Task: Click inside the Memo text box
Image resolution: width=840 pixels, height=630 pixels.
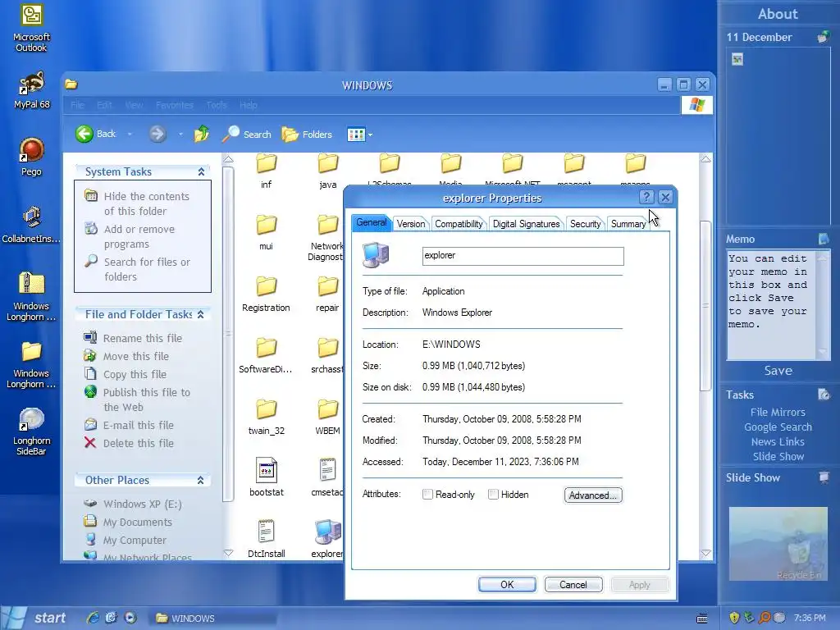Action: [x=771, y=305]
